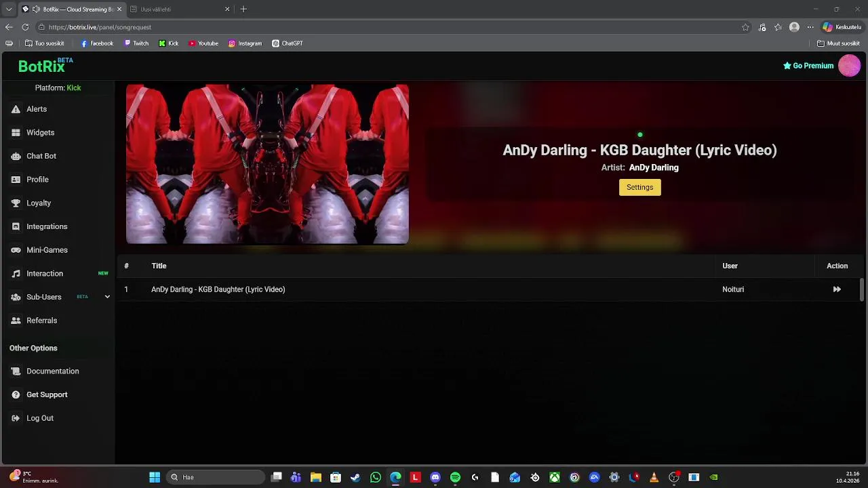Image resolution: width=868 pixels, height=488 pixels.
Task: Click the Platform: Kick label
Action: click(58, 88)
